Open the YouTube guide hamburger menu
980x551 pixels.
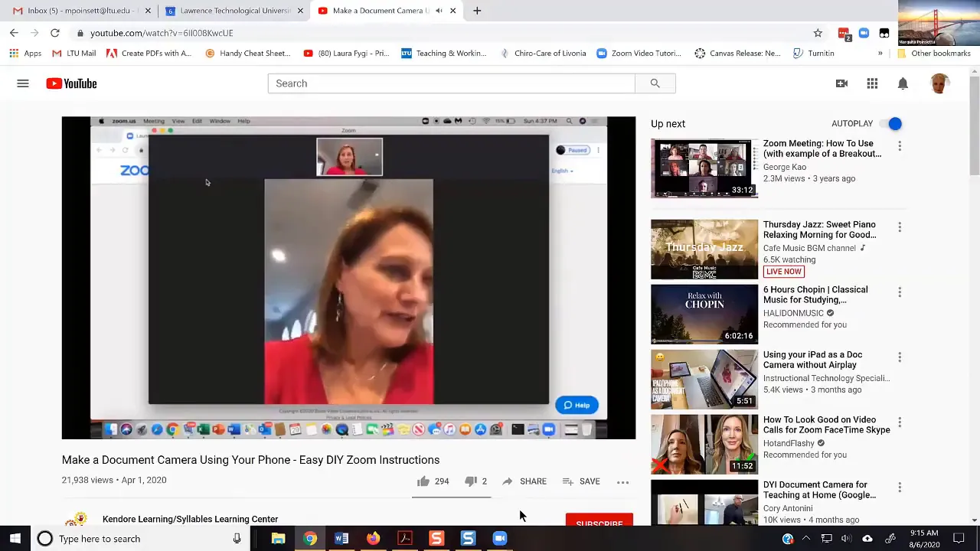click(23, 83)
